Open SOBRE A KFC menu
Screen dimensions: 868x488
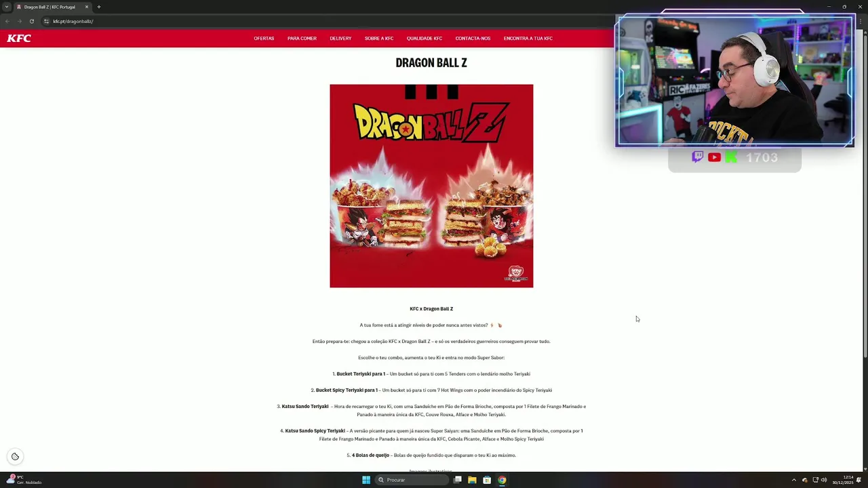(379, 39)
